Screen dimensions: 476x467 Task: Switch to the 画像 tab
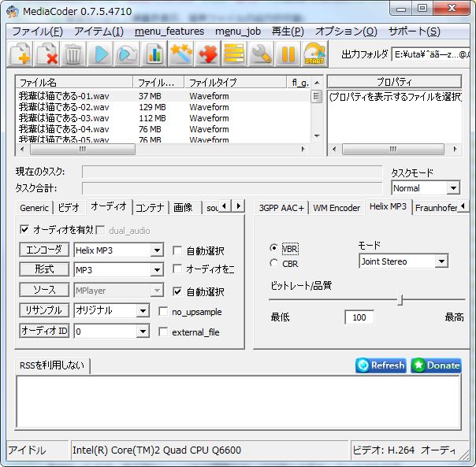pyautogui.click(x=183, y=208)
